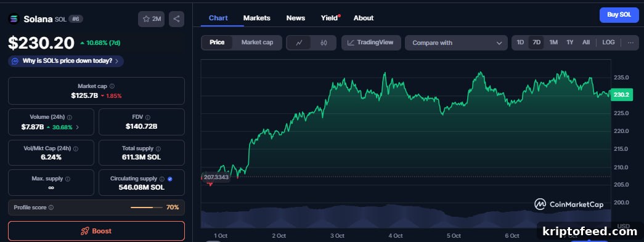This screenshot has width=644, height=242.
Task: Switch chart to Market cap view
Action: [257, 42]
